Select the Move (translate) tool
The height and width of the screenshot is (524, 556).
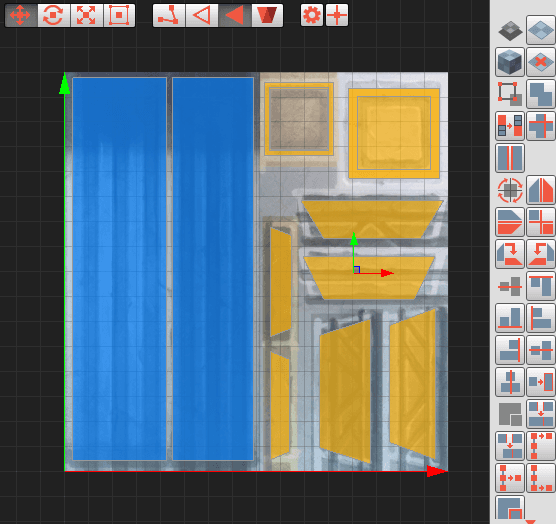[21, 15]
